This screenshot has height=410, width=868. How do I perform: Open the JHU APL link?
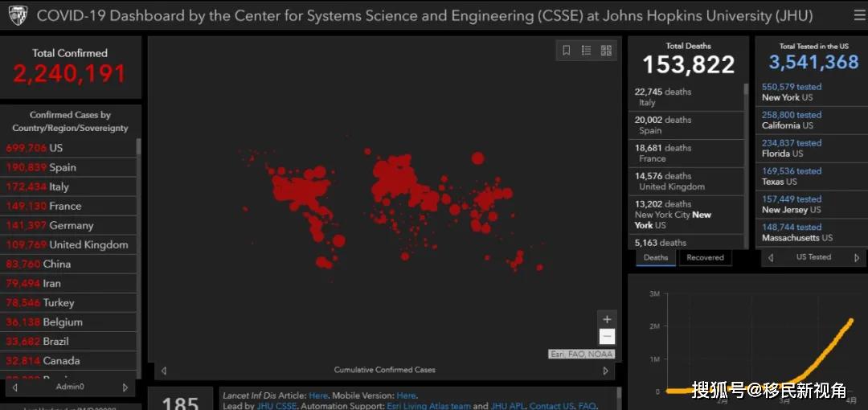coord(507,406)
